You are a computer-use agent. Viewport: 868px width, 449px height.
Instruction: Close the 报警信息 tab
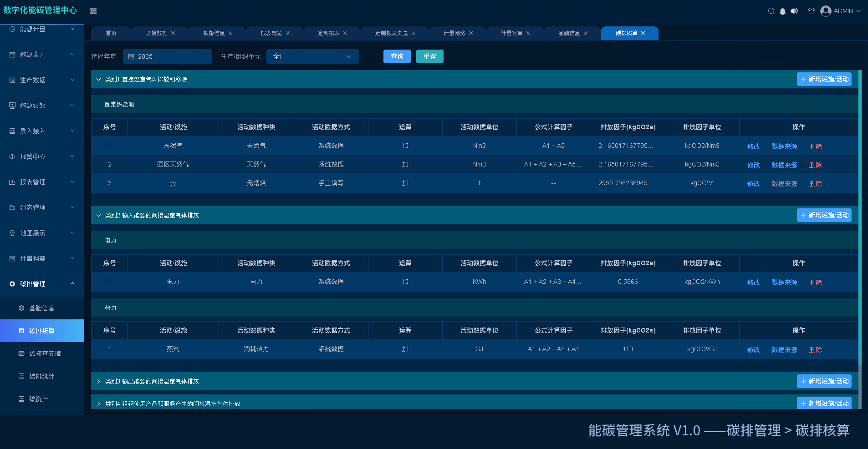[230, 33]
